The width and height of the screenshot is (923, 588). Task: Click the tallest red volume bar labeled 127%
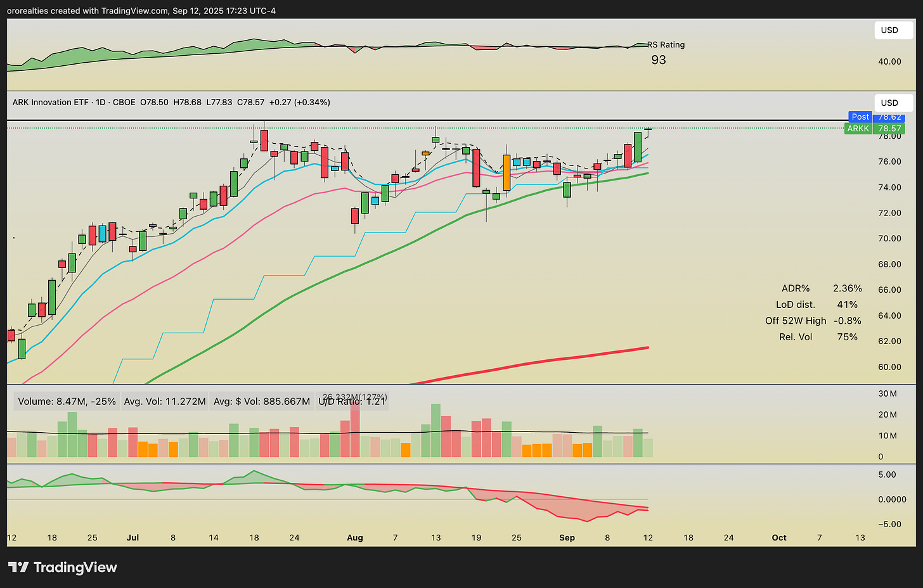pos(355,429)
